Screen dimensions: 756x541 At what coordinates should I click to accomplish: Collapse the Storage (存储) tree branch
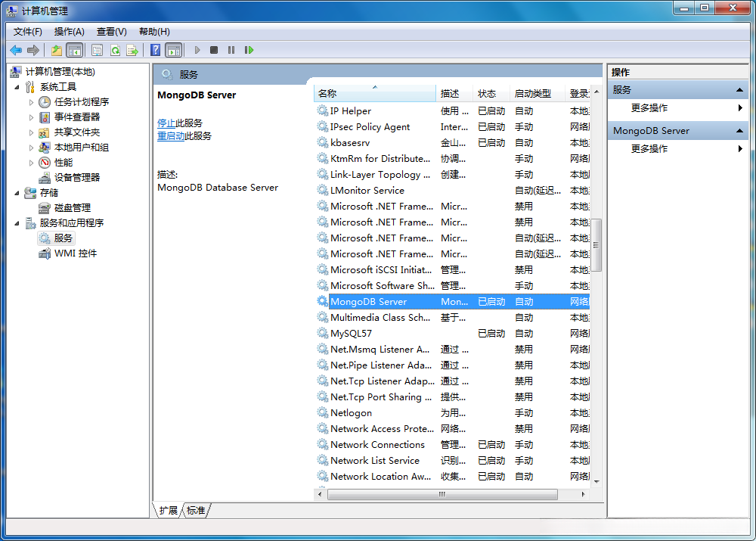tap(17, 192)
